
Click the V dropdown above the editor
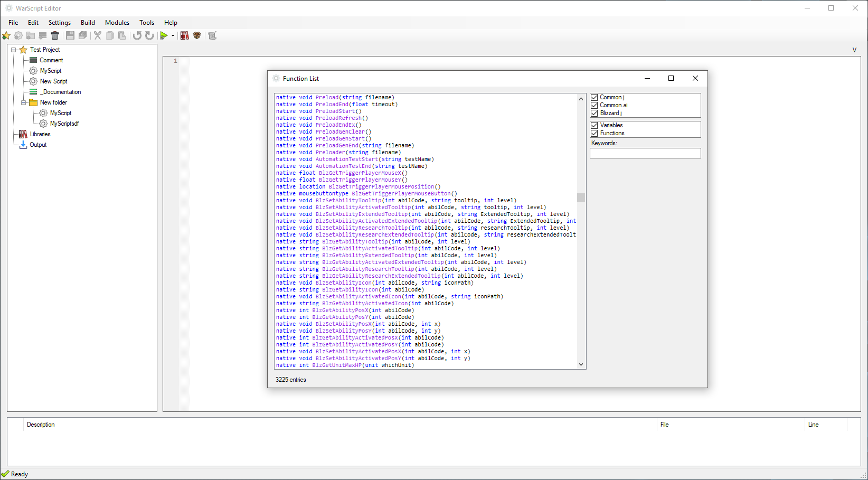pos(854,50)
